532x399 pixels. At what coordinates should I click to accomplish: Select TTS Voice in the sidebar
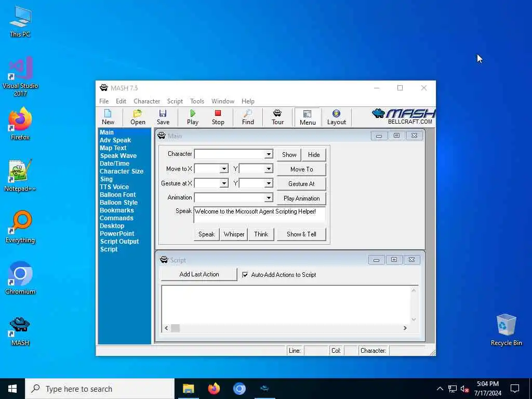[114, 187]
